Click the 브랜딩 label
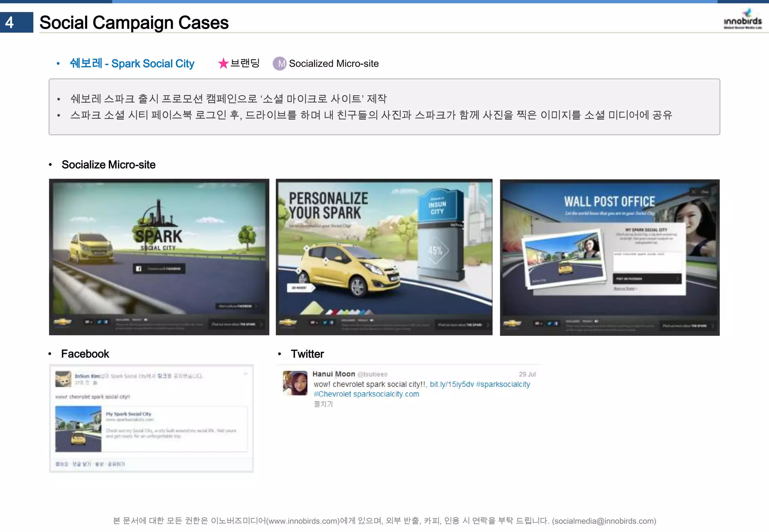The width and height of the screenshot is (769, 532). point(245,63)
